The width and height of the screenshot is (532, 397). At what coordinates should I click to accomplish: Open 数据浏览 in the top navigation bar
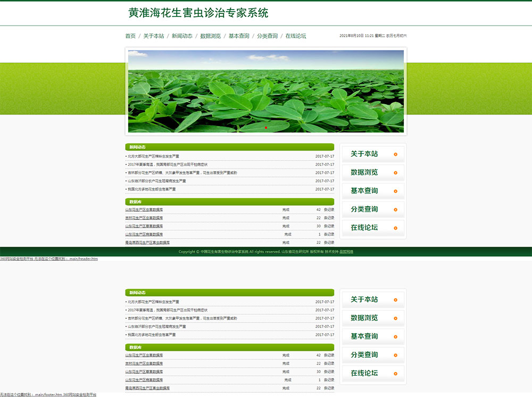click(211, 36)
